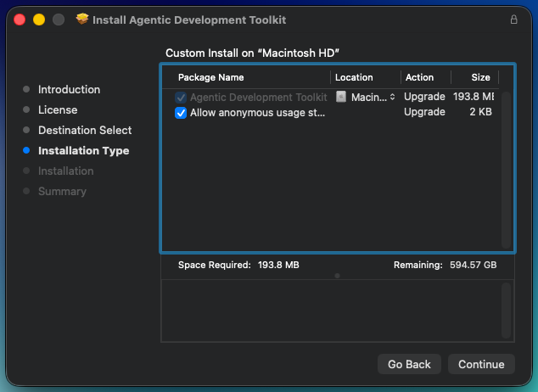
Task: Click the split pane resize handle dot
Action: 337,276
